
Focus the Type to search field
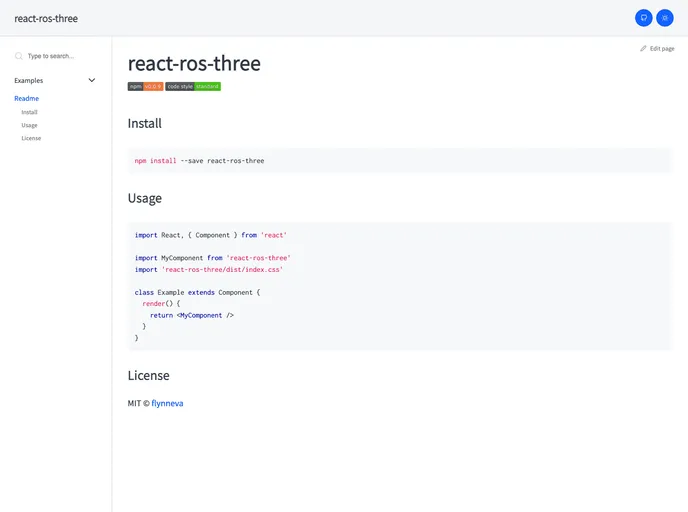coord(55,56)
